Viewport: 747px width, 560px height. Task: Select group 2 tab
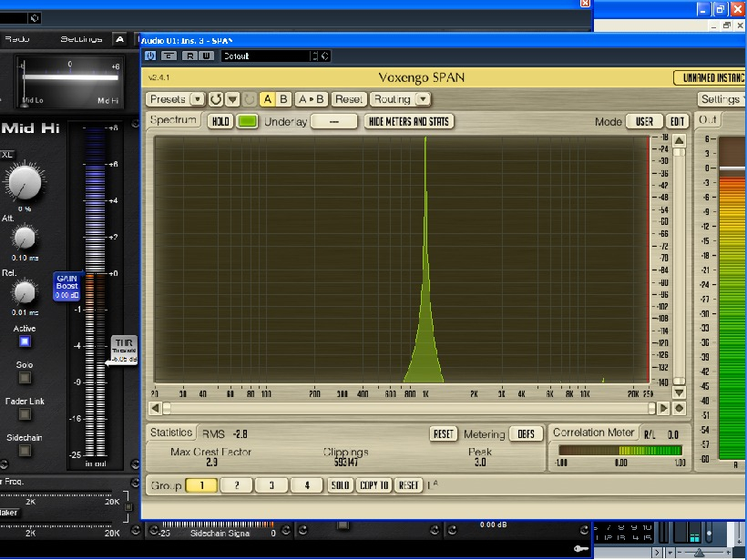(x=236, y=485)
